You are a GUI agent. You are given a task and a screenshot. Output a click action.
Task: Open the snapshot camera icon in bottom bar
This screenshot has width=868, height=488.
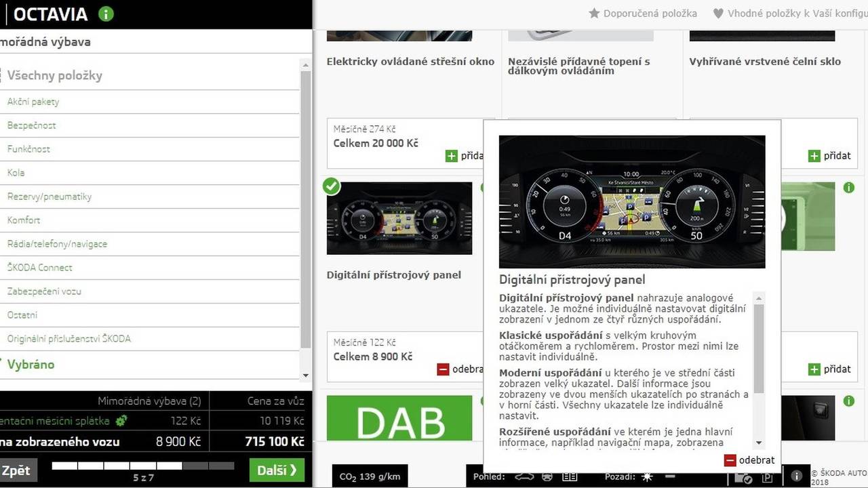[x=744, y=476]
